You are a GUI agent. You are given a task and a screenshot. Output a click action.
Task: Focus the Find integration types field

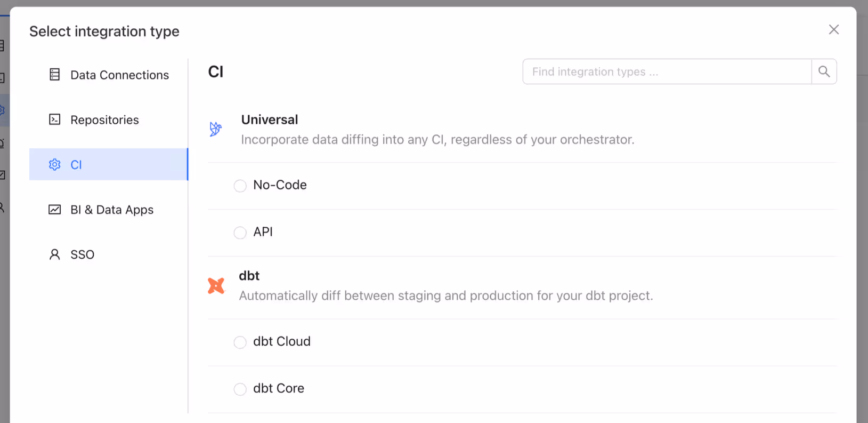(667, 71)
